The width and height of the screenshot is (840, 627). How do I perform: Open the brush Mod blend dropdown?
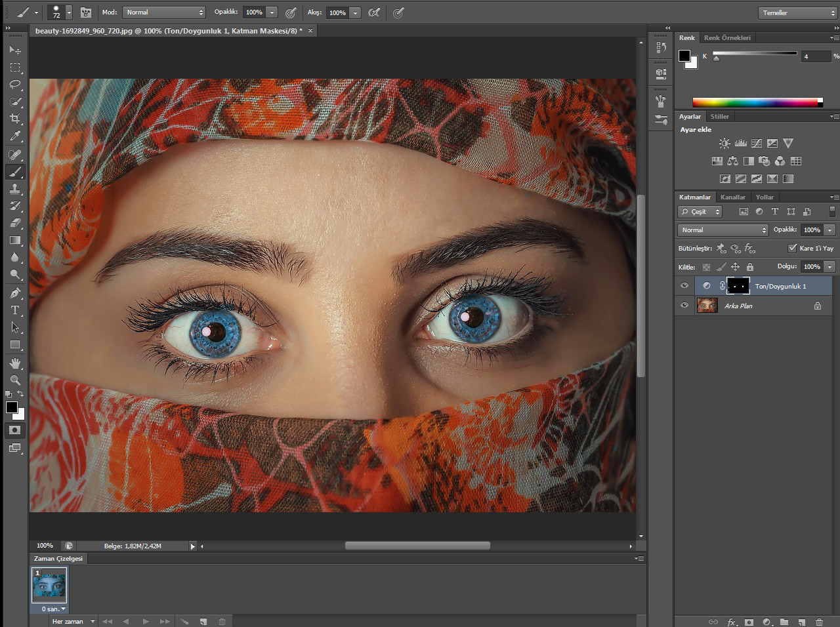(164, 12)
